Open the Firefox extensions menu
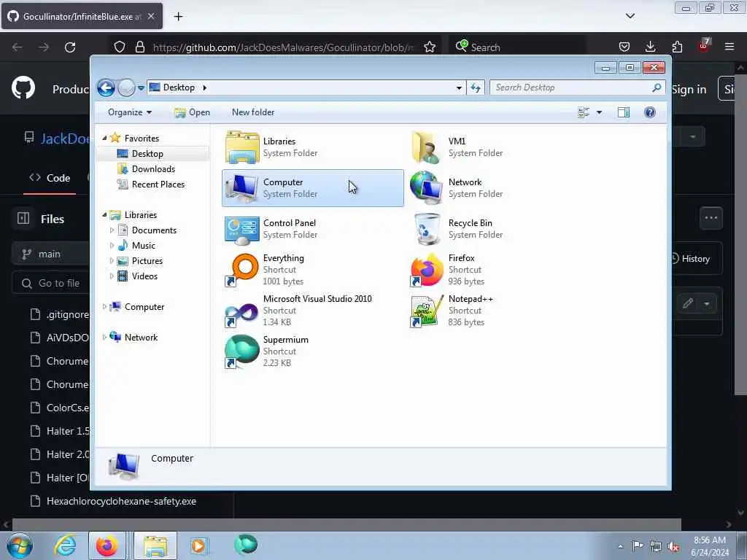747x560 pixels. click(x=677, y=47)
